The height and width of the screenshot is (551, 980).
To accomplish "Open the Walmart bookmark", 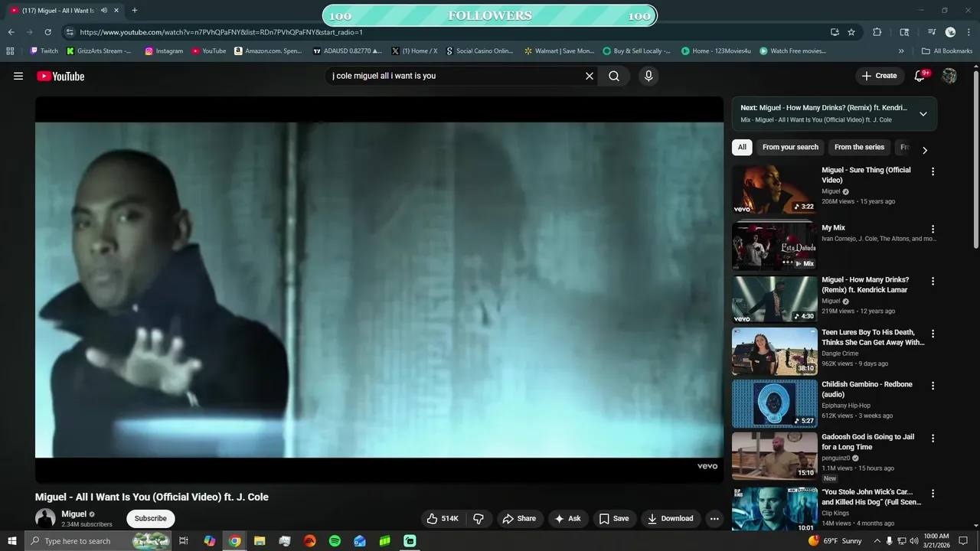I will (559, 51).
